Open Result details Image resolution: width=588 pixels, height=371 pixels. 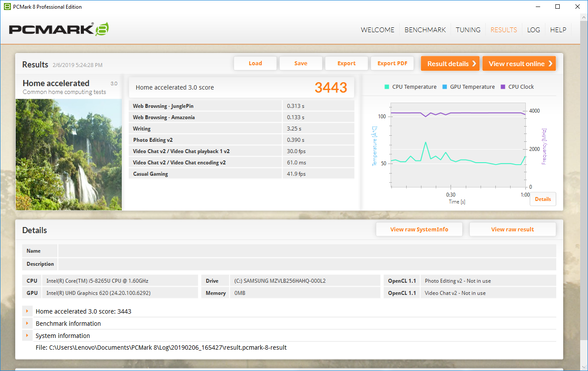pyautogui.click(x=450, y=64)
